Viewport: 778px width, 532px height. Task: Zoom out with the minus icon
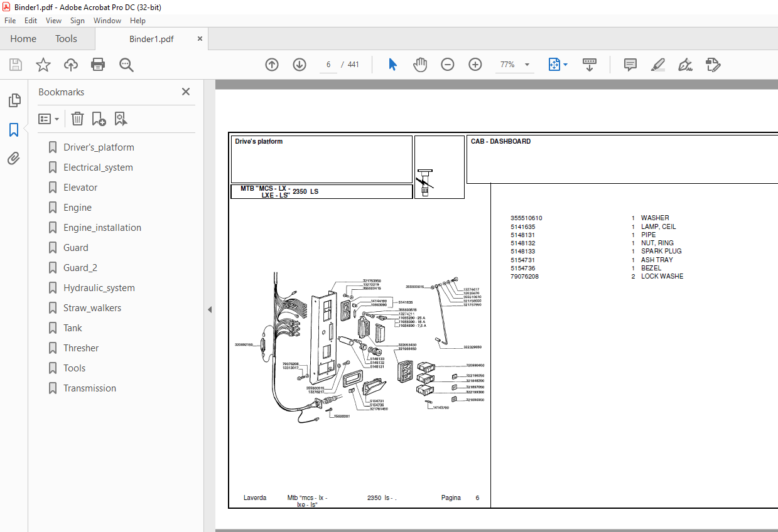point(448,65)
